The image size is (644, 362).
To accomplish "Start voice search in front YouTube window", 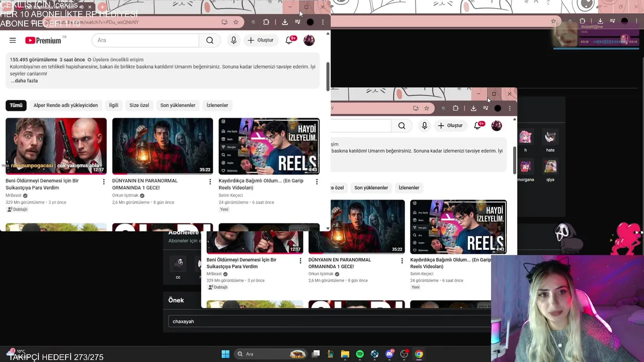I will (233, 40).
